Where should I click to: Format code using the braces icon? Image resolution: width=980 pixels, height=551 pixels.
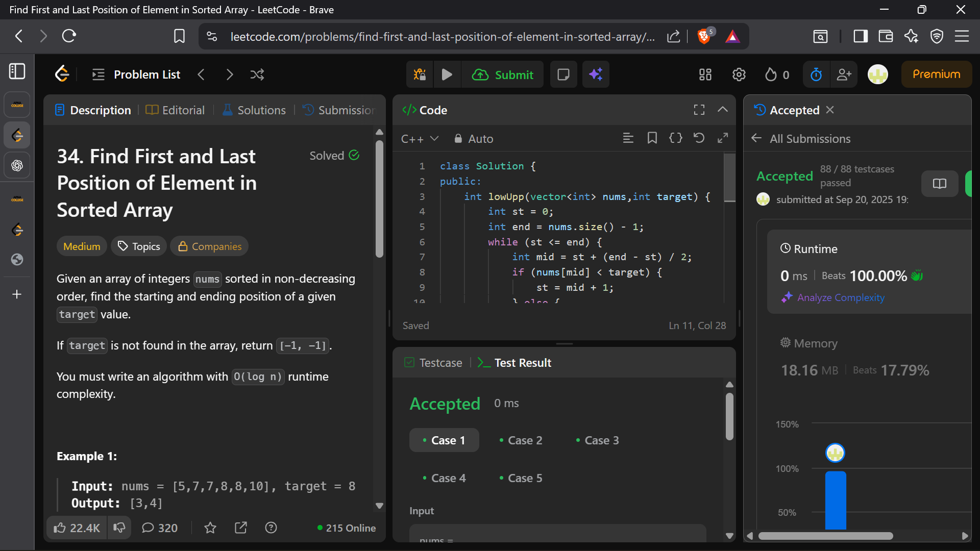tap(675, 138)
